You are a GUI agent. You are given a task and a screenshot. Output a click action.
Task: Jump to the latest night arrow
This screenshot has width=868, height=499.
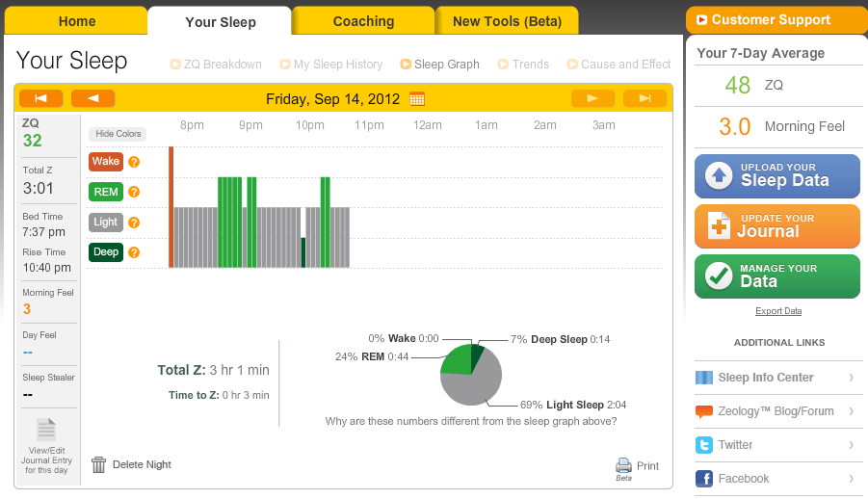(644, 98)
